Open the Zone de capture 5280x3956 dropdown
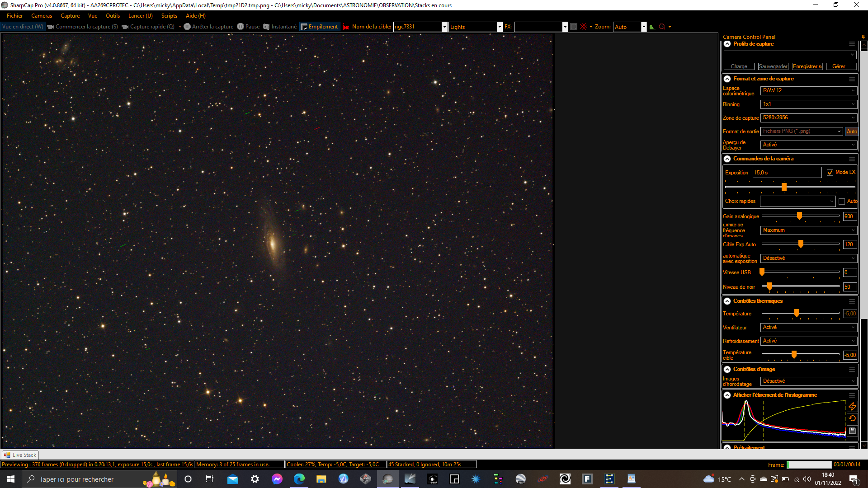The width and height of the screenshot is (868, 488). pyautogui.click(x=809, y=117)
